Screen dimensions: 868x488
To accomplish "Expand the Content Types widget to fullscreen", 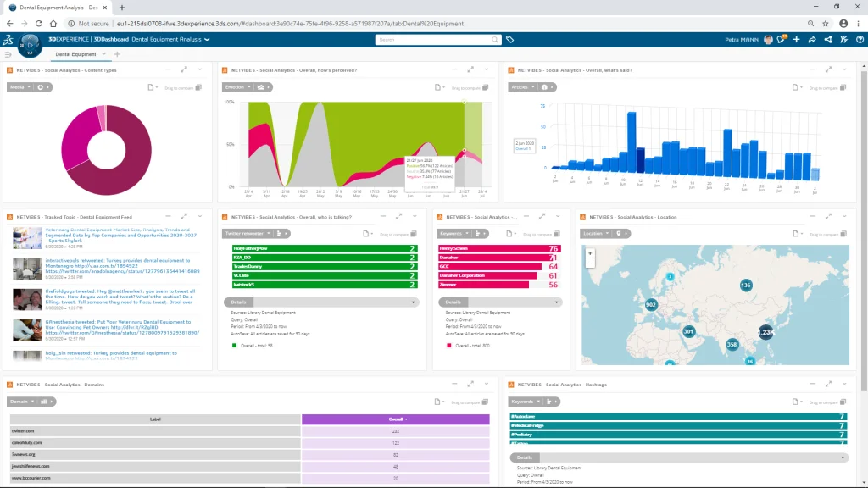I will click(x=184, y=69).
